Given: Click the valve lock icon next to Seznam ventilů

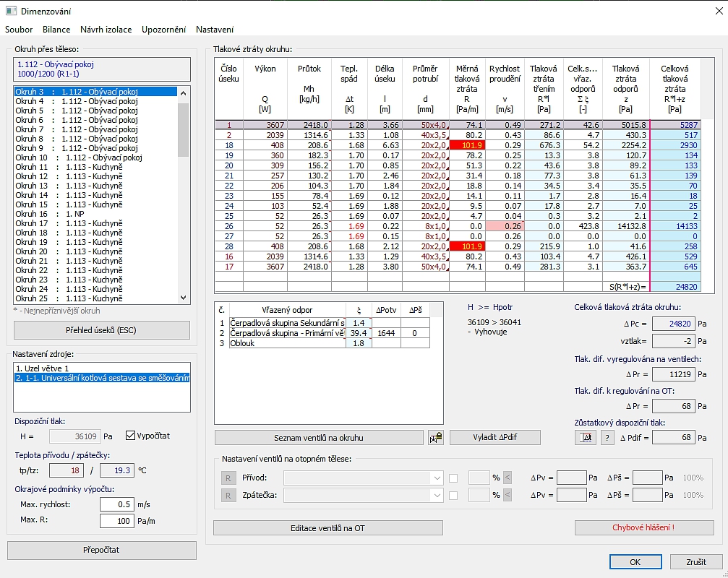Looking at the screenshot, I should (x=435, y=437).
